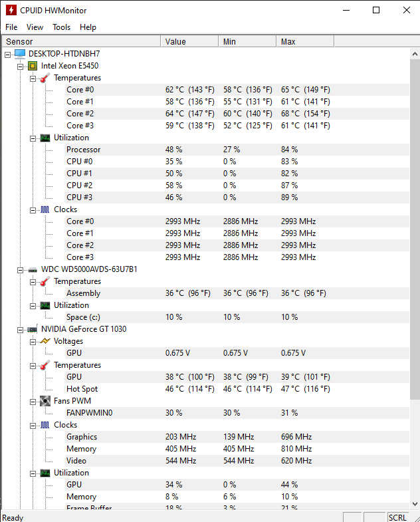This screenshot has height=522, width=420.
Task: Collapse the WDC hard drive Temperatures group
Action: coord(33,283)
